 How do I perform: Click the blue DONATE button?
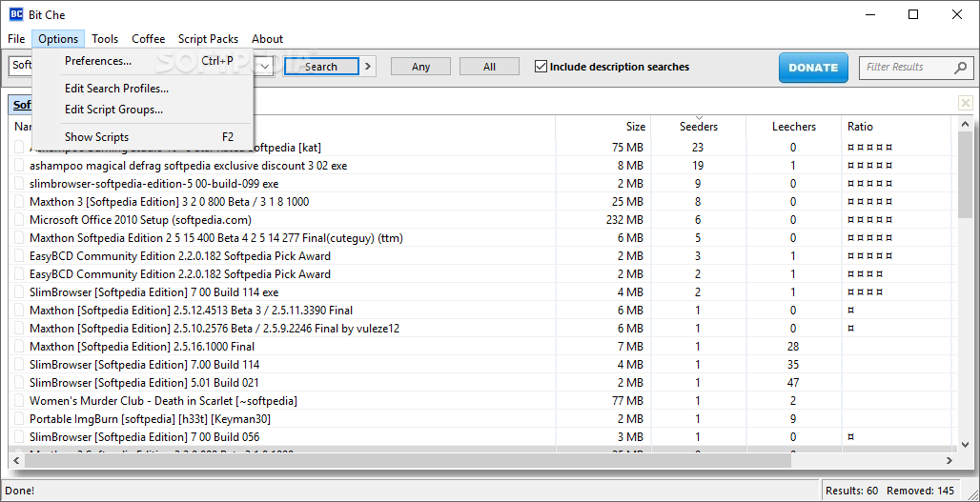813,68
